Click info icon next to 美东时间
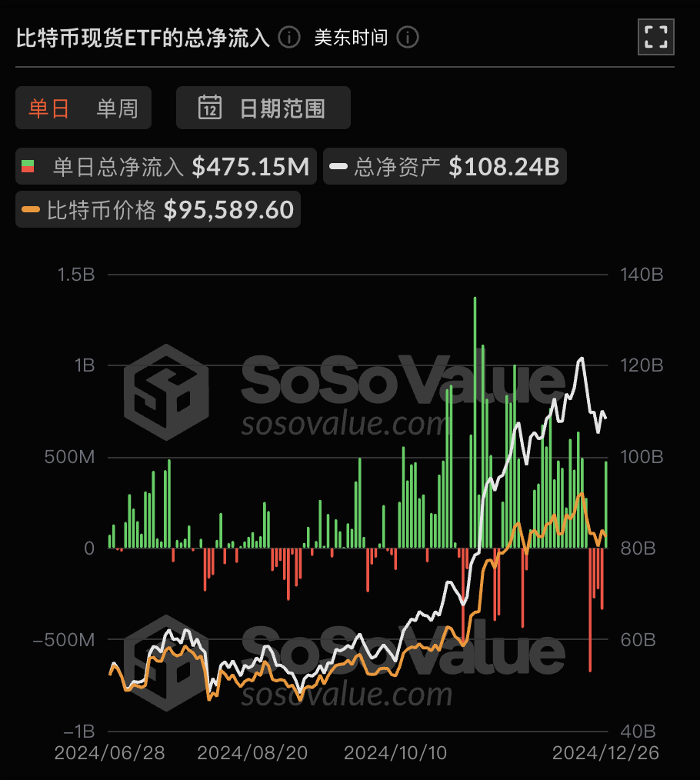 click(x=408, y=37)
